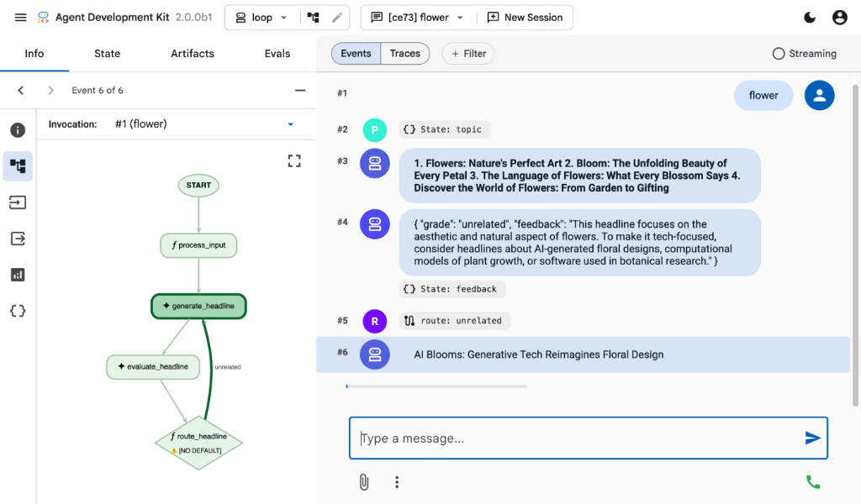This screenshot has height=504, width=861.
Task: Start a call with phone icon
Action: pyautogui.click(x=813, y=482)
